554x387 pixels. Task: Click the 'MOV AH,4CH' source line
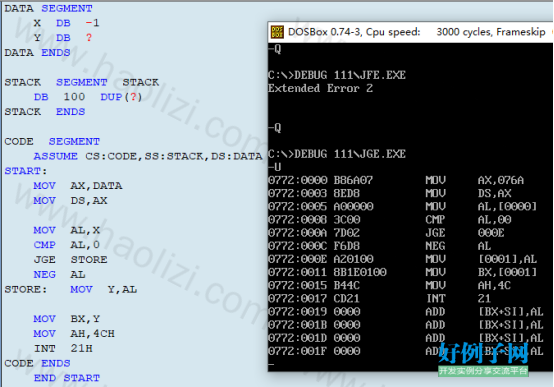74,334
